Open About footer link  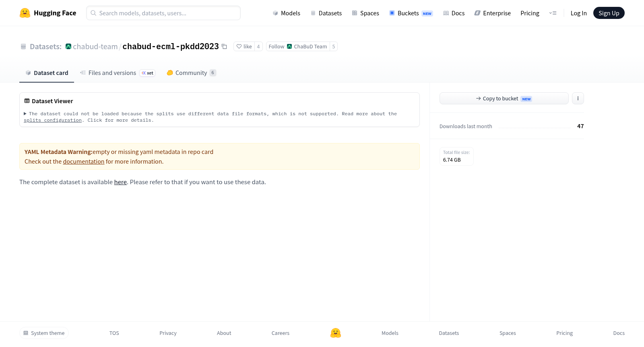pos(224,333)
